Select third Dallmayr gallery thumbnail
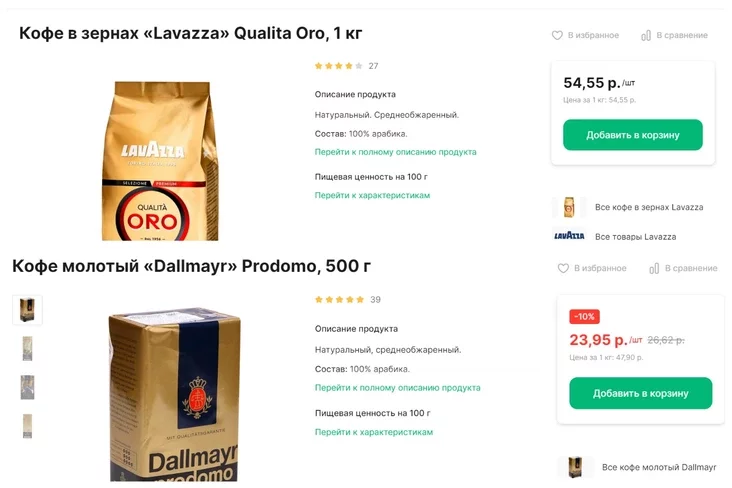Screen dimensions: 732x488 point(28,387)
